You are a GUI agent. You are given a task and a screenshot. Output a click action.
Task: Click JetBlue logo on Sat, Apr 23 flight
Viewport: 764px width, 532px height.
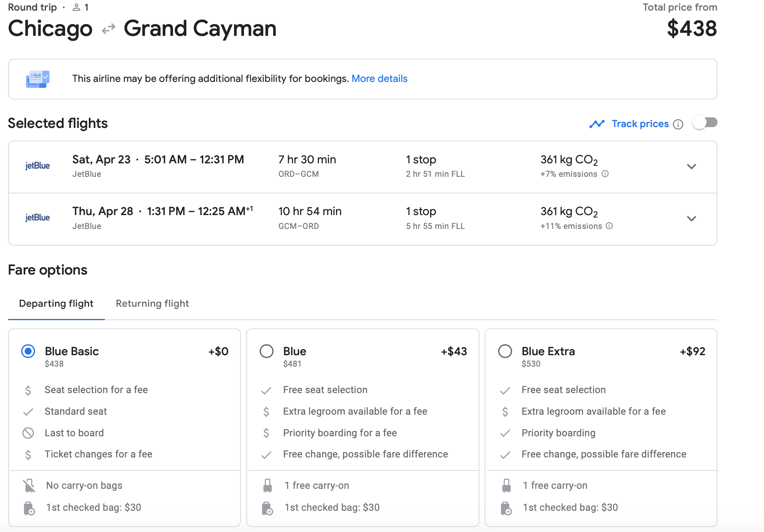(x=38, y=166)
